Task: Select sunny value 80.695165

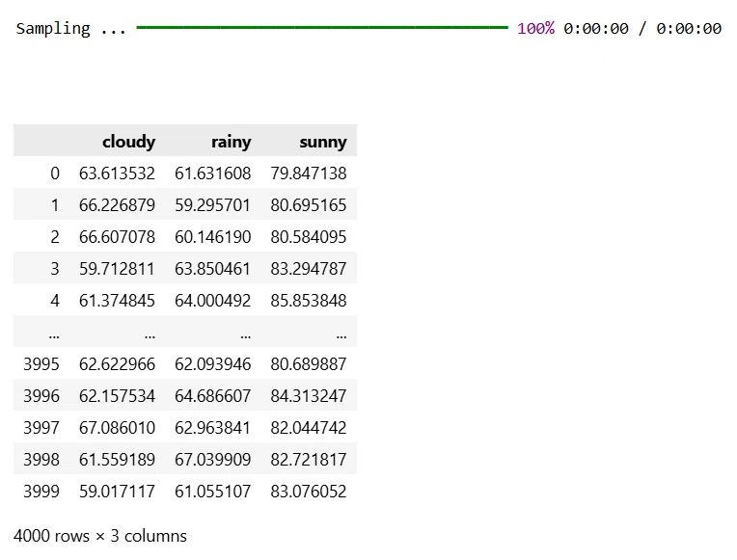Action: point(309,205)
